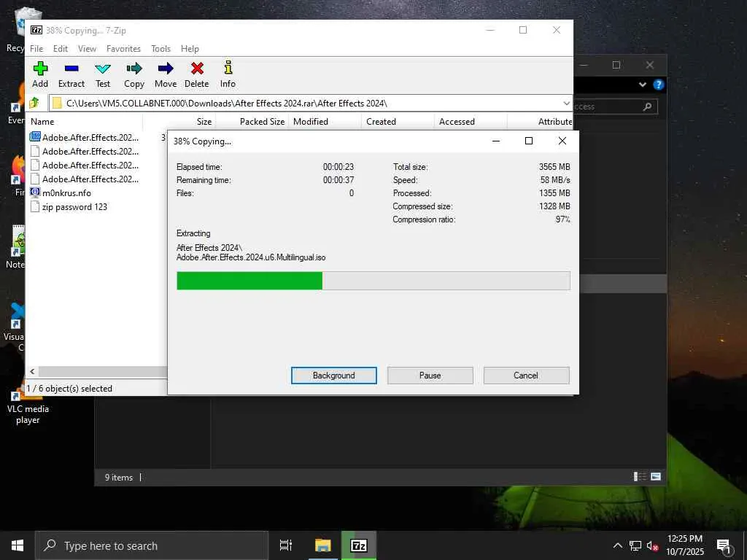The height and width of the screenshot is (560, 747).
Task: Click the 7-Zip taskbar button
Action: (359, 545)
